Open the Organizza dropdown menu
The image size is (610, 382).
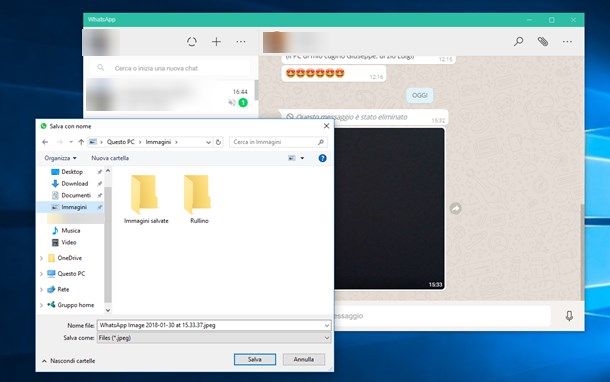60,158
